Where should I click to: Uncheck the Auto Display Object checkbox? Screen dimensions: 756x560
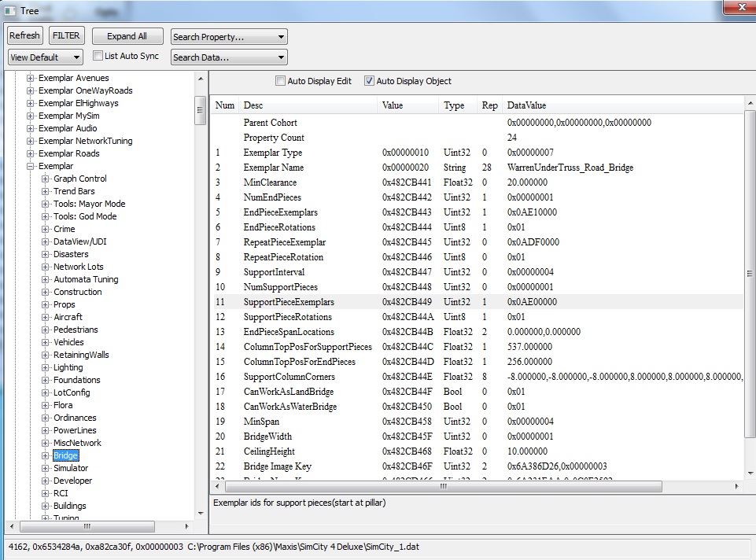(369, 81)
